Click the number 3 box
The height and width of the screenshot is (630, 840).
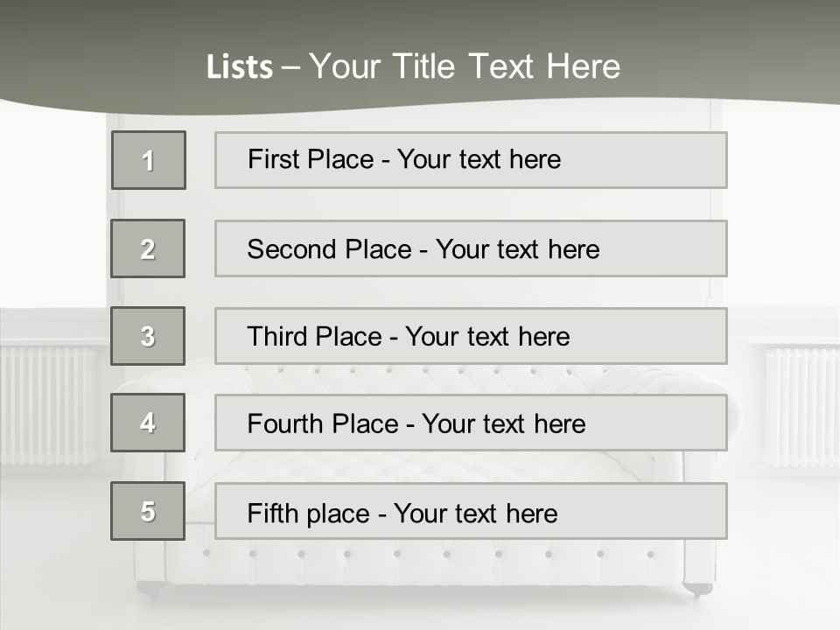[x=149, y=336]
